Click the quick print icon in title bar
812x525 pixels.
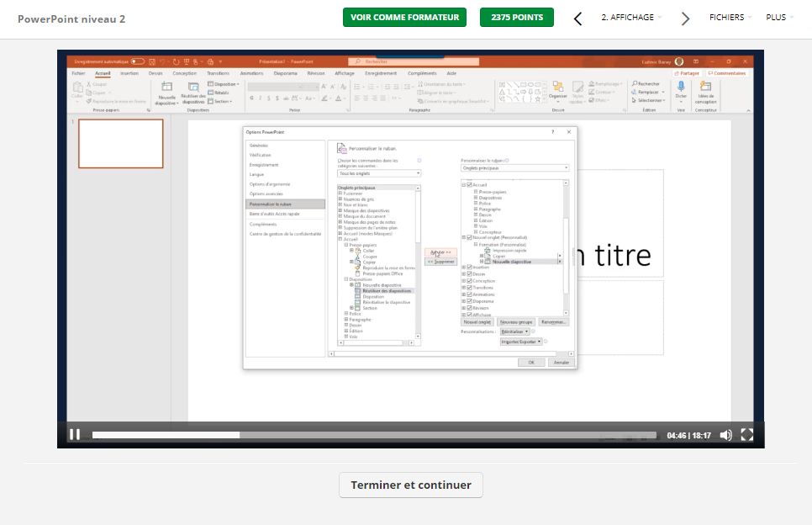coord(210,61)
